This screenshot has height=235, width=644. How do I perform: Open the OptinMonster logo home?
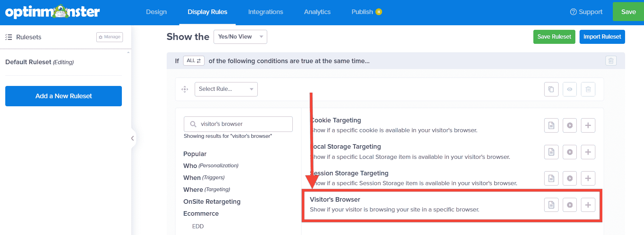53,12
